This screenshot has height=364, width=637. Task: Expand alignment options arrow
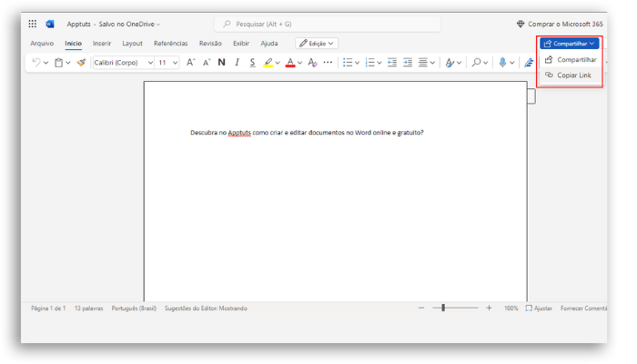[x=432, y=63]
